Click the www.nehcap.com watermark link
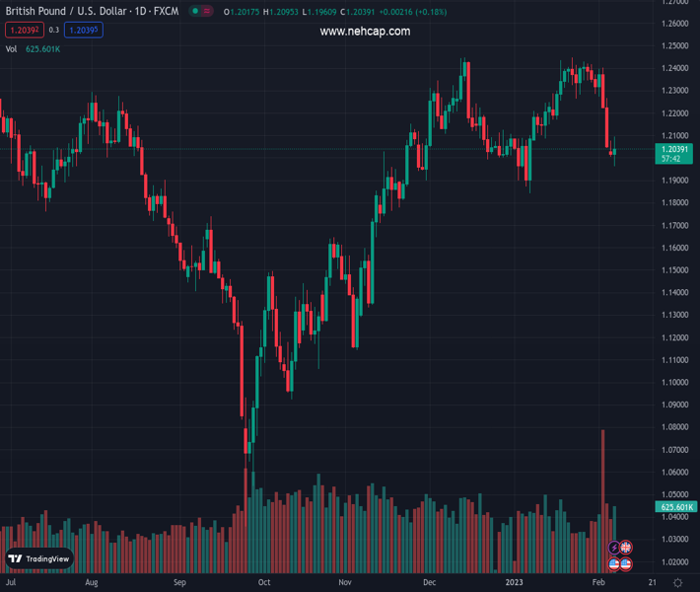The image size is (700, 592). 365,32
